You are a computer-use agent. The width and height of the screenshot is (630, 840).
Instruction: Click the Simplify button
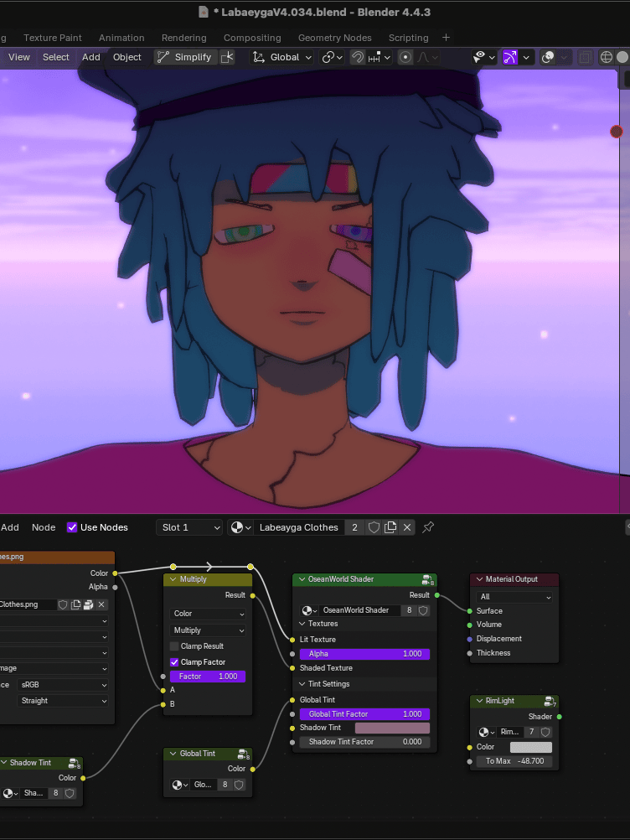185,57
